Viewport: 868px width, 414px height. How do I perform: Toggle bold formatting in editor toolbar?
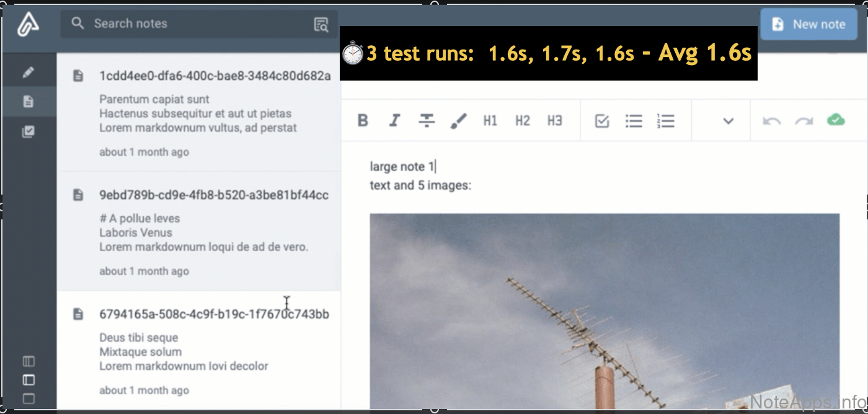coord(363,121)
